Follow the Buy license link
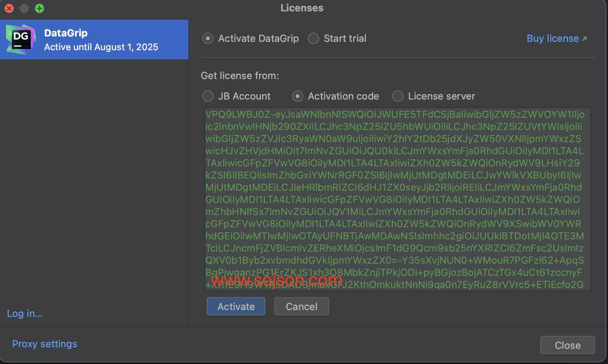The width and height of the screenshot is (608, 364). click(x=553, y=39)
